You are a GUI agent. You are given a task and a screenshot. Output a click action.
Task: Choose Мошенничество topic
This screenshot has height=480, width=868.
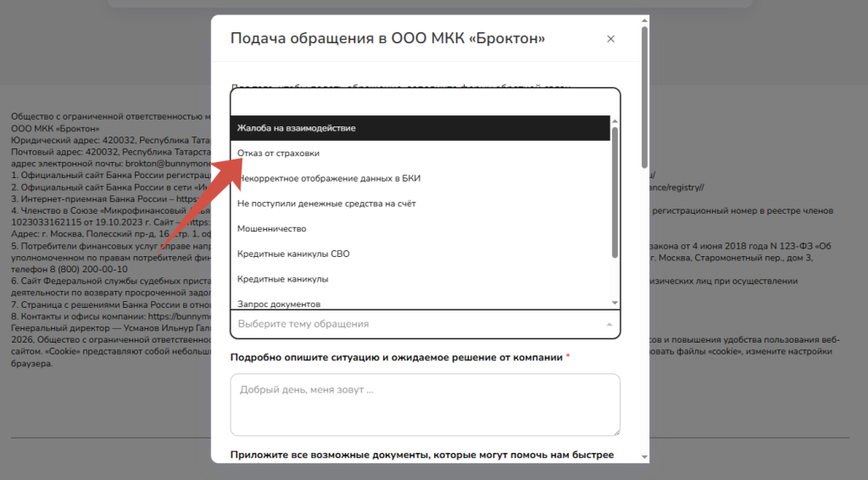pos(420,229)
